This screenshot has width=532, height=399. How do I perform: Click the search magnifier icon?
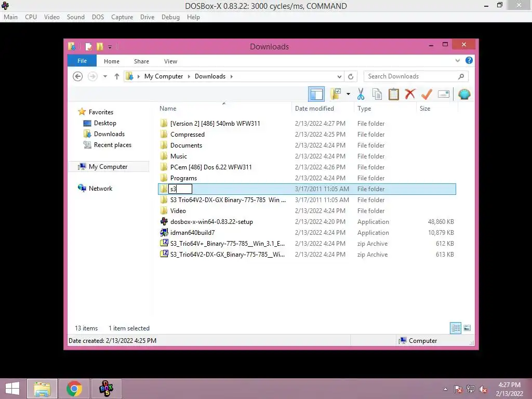[461, 76]
